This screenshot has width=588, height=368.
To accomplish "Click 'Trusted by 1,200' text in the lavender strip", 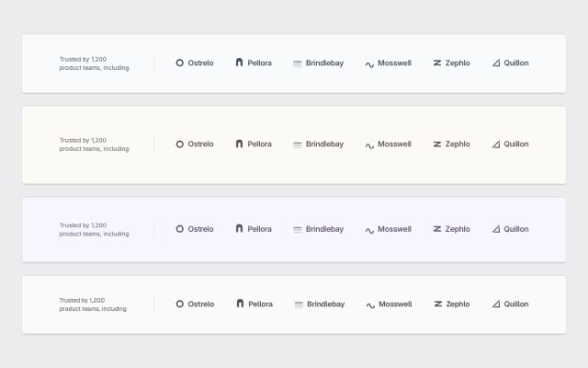I will click(83, 224).
